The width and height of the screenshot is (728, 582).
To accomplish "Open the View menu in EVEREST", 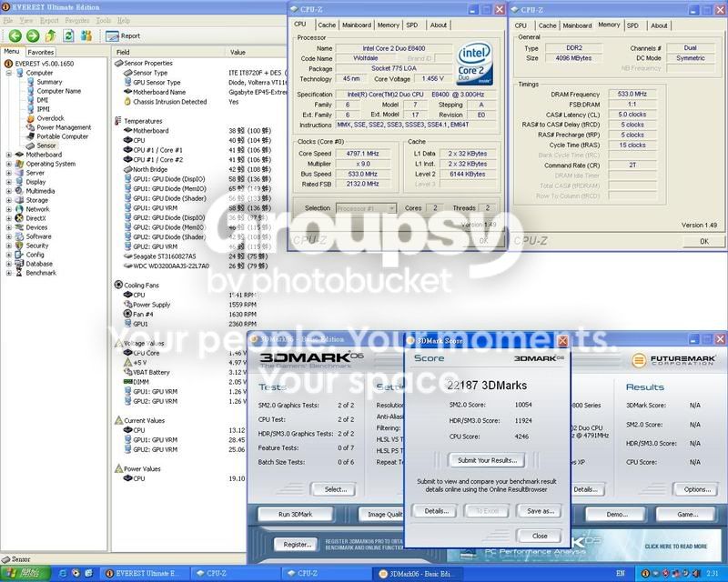I will [26, 20].
